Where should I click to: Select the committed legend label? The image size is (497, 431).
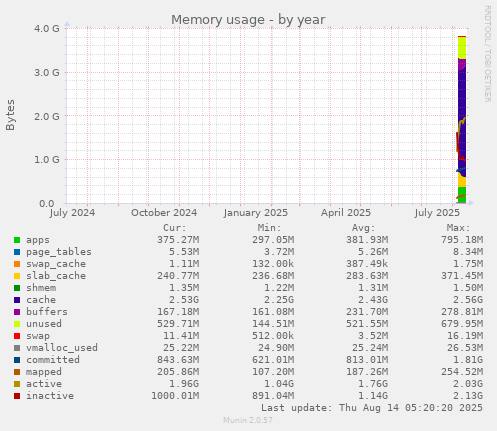coord(53,360)
